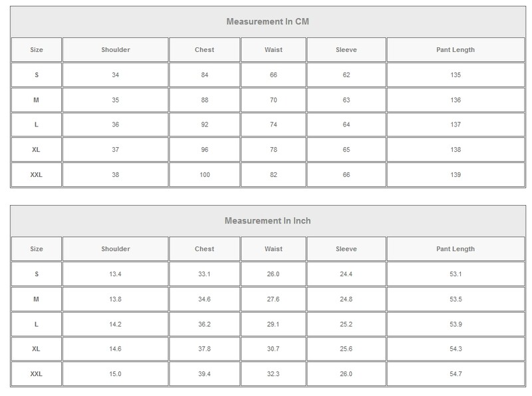Click the Sleeve header in Inch table
This screenshot has width=532, height=396.
[346, 249]
